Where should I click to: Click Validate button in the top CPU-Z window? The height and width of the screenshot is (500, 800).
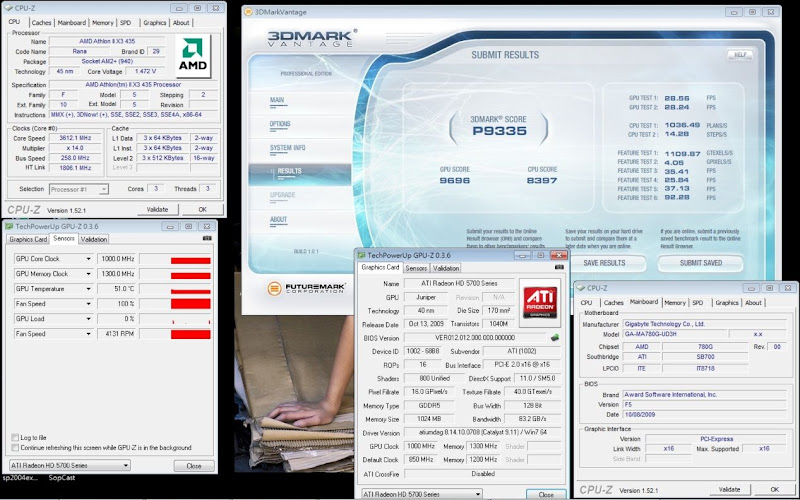(x=158, y=209)
